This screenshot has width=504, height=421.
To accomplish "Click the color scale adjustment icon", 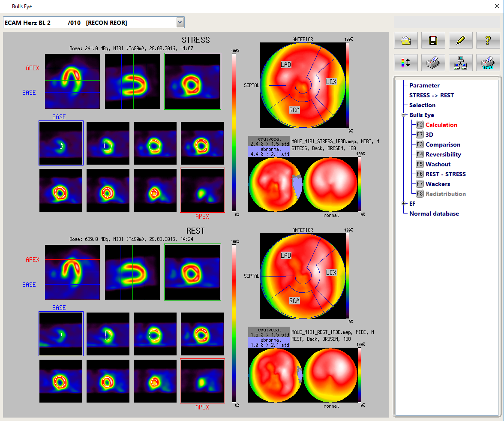I will coord(405,63).
